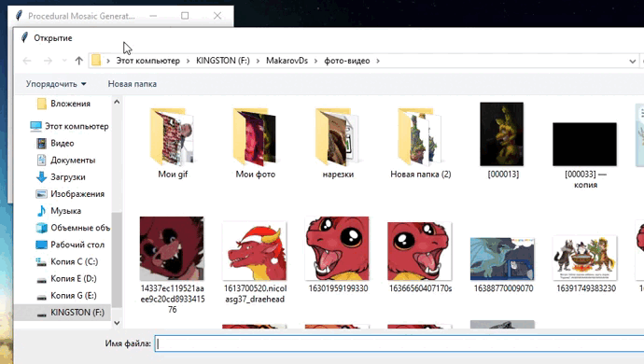Select 'KINGSTON (F:)' in address path

223,61
